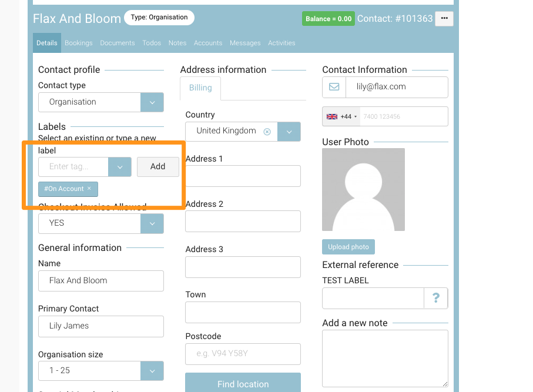Select the Billing address tab
Viewport: 533px width, 392px height.
point(200,86)
